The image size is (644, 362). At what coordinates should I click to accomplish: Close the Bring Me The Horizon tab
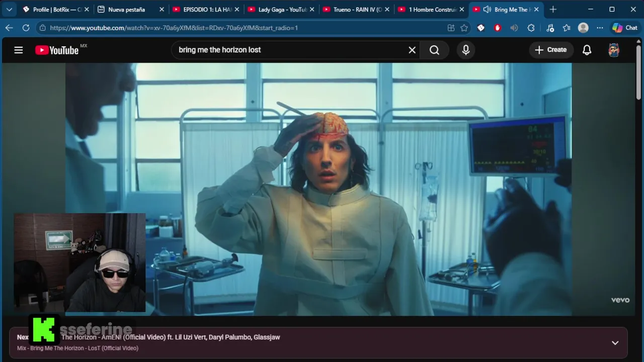click(536, 9)
